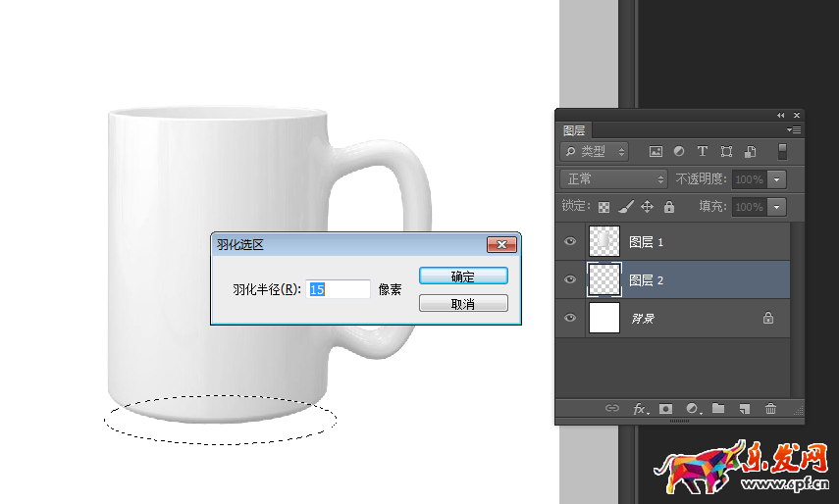This screenshot has height=504, width=839.
Task: Confirm feather with the 确定 button
Action: [x=463, y=277]
